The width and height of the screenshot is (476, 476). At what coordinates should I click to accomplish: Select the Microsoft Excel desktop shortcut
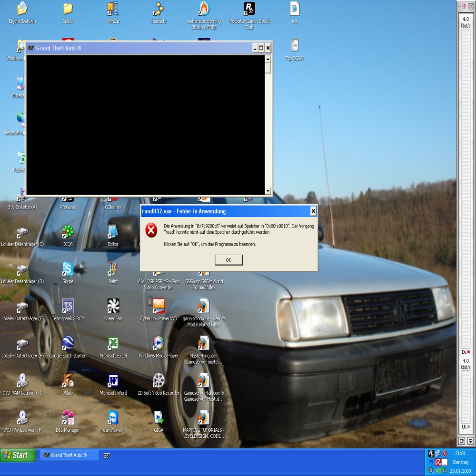point(113,343)
